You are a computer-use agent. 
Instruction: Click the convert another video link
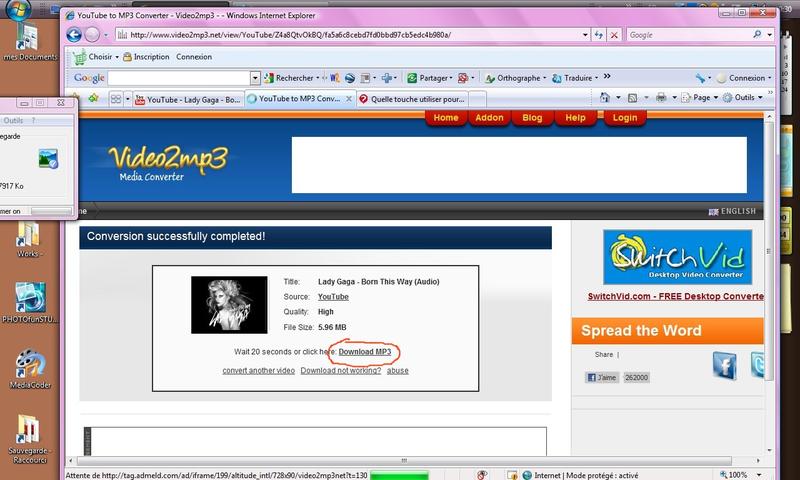258,371
